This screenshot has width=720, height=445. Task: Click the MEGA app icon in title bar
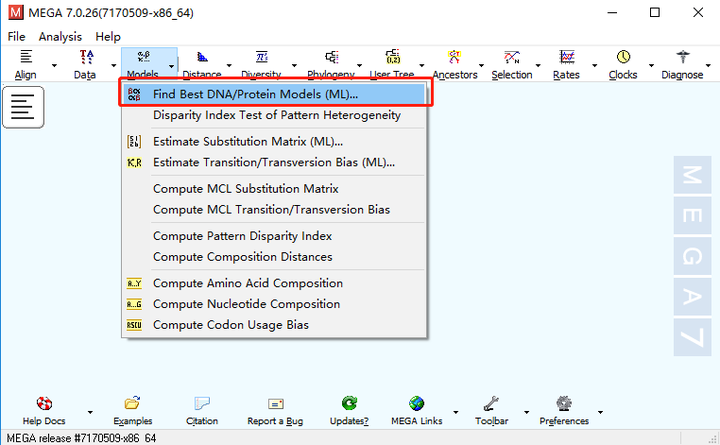click(x=16, y=12)
